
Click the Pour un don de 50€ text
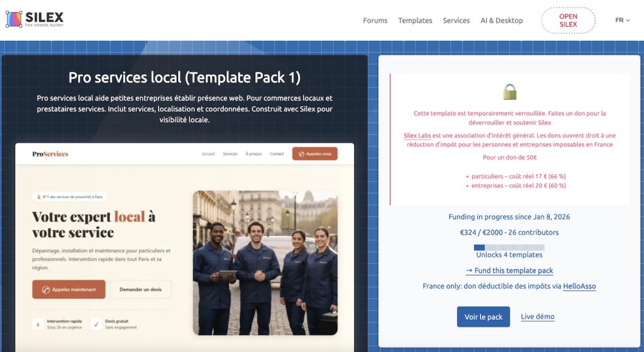pyautogui.click(x=509, y=158)
